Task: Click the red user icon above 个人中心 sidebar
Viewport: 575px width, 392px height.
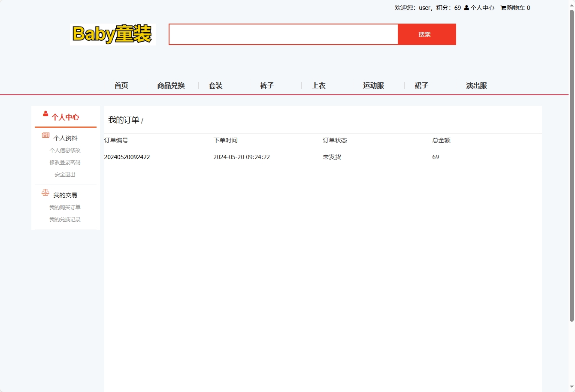Action: [45, 113]
